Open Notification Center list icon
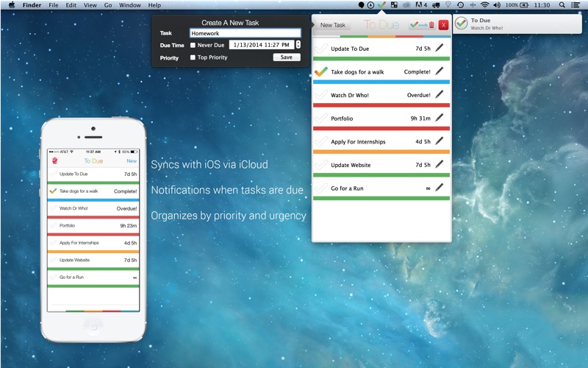Viewport: 588px width, 368px height. 575,5
